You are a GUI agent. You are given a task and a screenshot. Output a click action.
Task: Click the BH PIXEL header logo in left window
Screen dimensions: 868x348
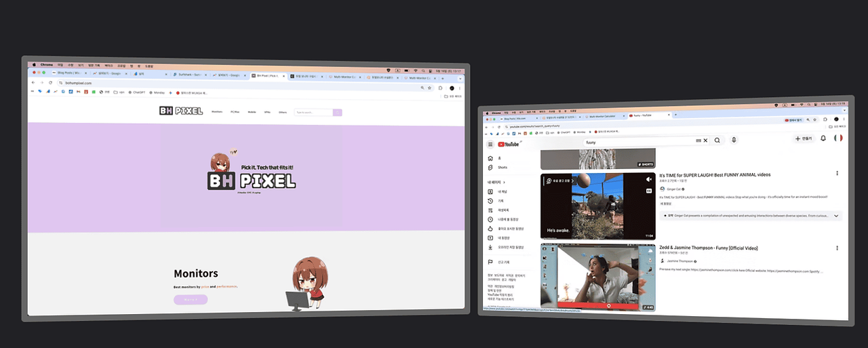[x=181, y=111]
